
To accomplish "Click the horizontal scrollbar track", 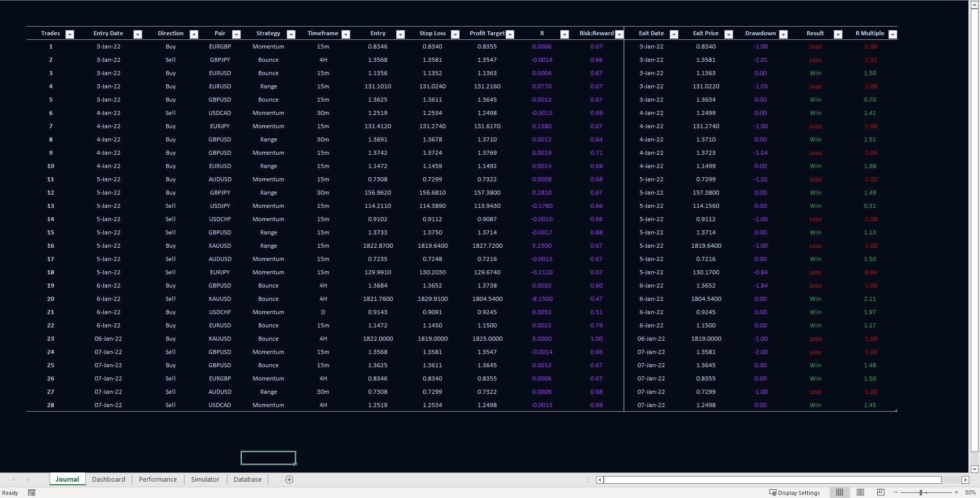I will [767, 480].
